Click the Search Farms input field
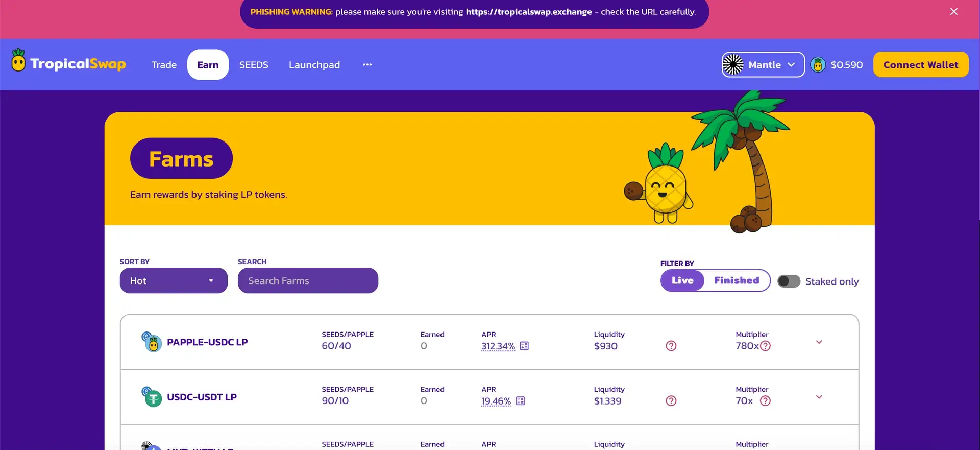This screenshot has width=980, height=450. pyautogui.click(x=308, y=281)
